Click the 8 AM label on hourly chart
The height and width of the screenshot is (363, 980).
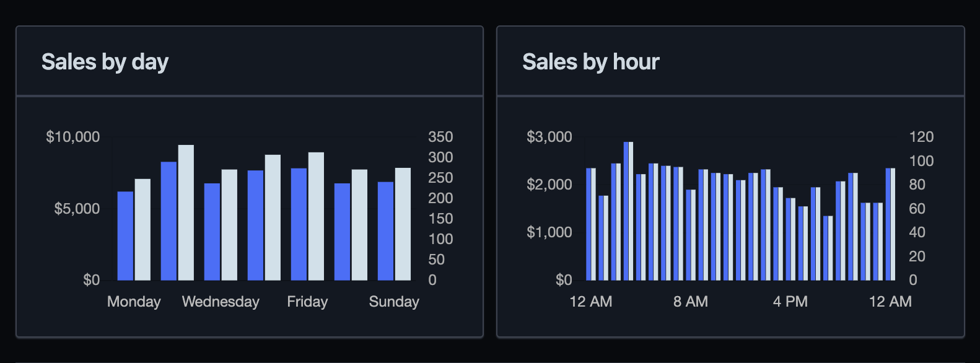point(690,302)
